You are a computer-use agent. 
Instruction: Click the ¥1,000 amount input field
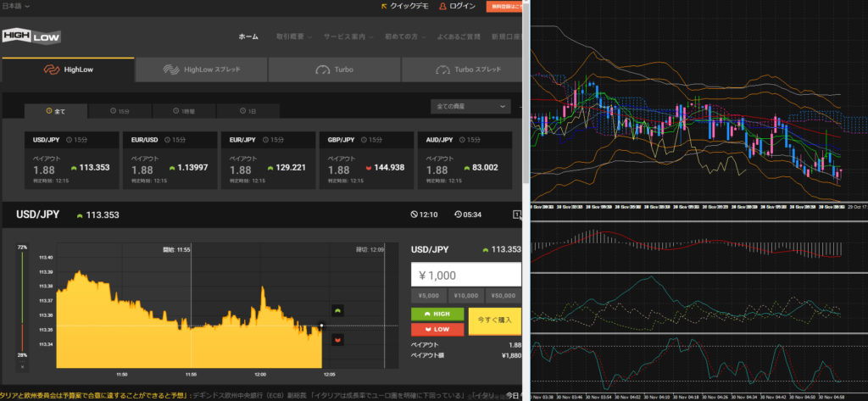coord(466,275)
